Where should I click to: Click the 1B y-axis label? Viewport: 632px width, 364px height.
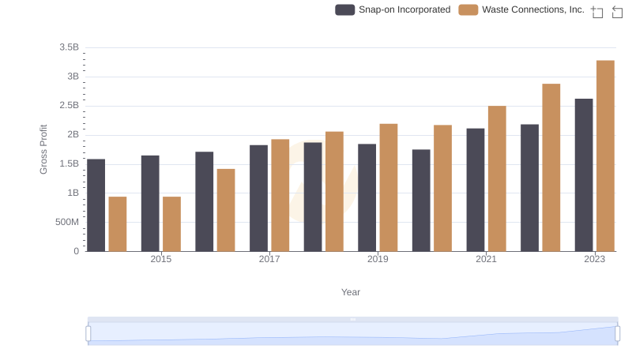[73, 193]
